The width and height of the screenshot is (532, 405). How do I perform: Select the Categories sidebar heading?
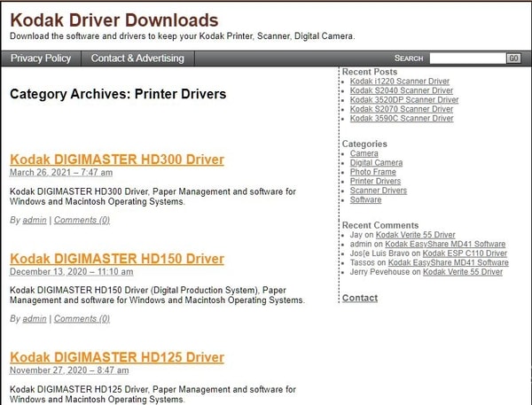(364, 144)
